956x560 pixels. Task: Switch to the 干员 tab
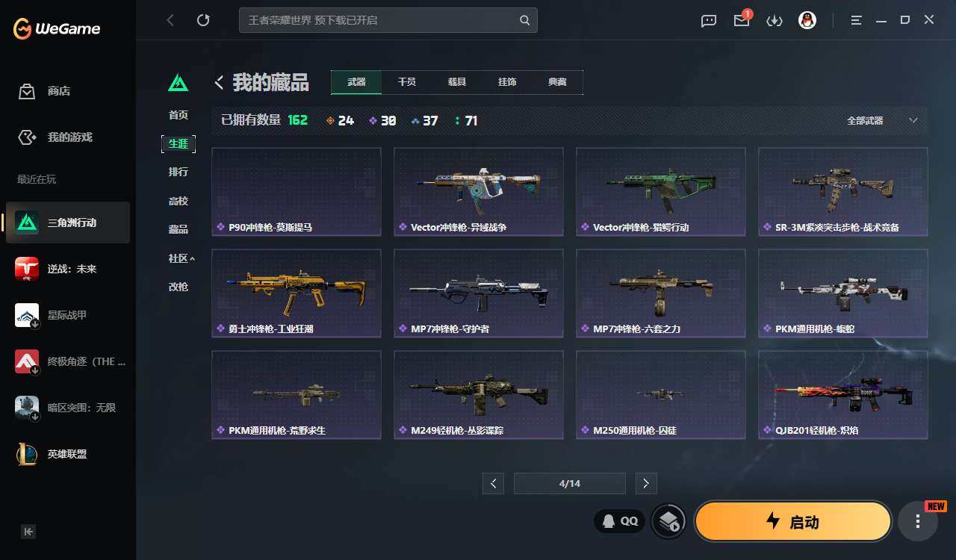pos(406,82)
